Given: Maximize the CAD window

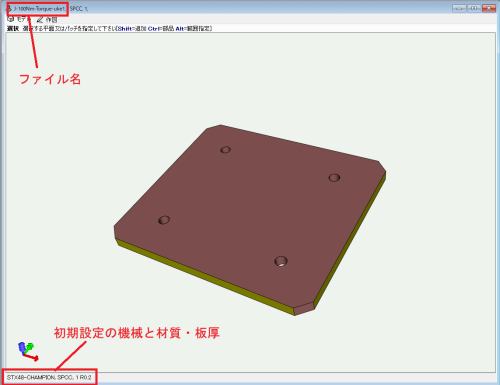Looking at the screenshot, I should coord(474,8).
